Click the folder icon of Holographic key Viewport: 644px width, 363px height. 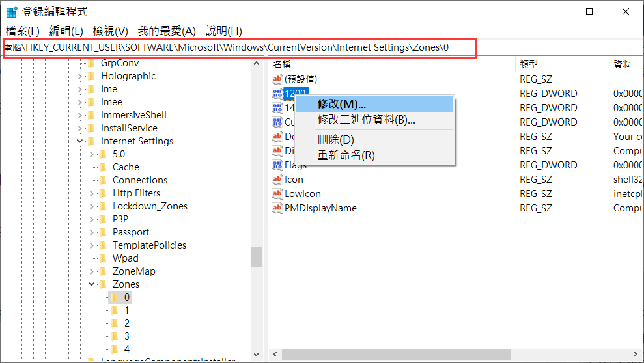coord(92,76)
